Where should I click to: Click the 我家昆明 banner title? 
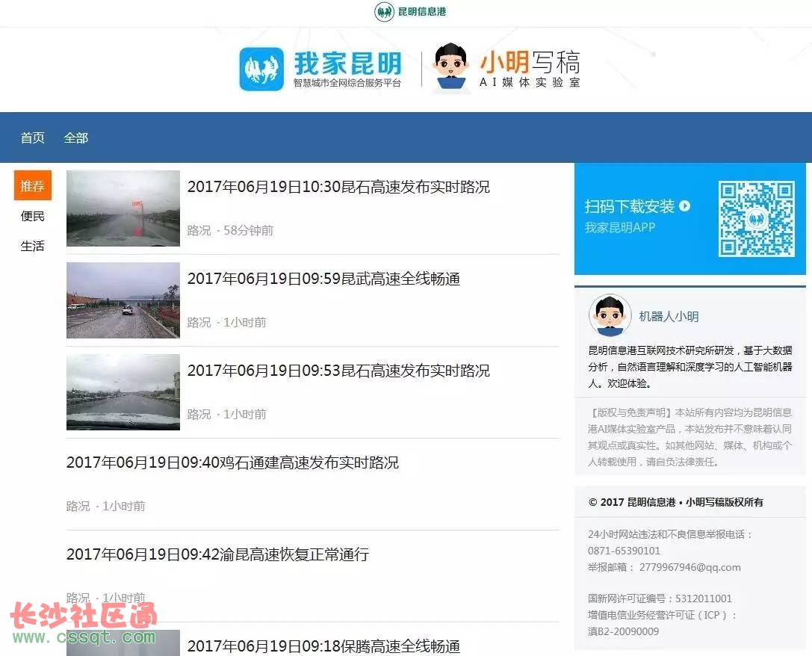pos(348,64)
